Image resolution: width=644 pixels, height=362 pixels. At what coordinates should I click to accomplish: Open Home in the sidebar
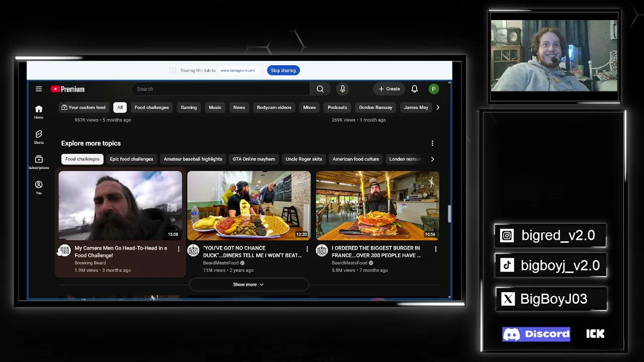(39, 112)
